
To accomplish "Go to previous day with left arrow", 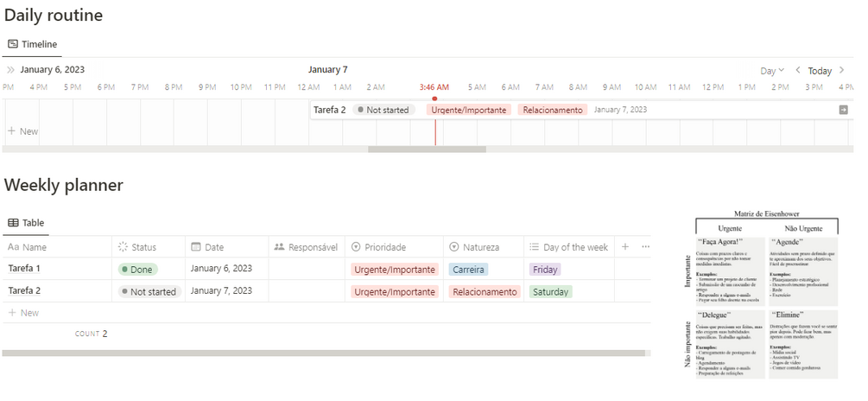I will (798, 70).
